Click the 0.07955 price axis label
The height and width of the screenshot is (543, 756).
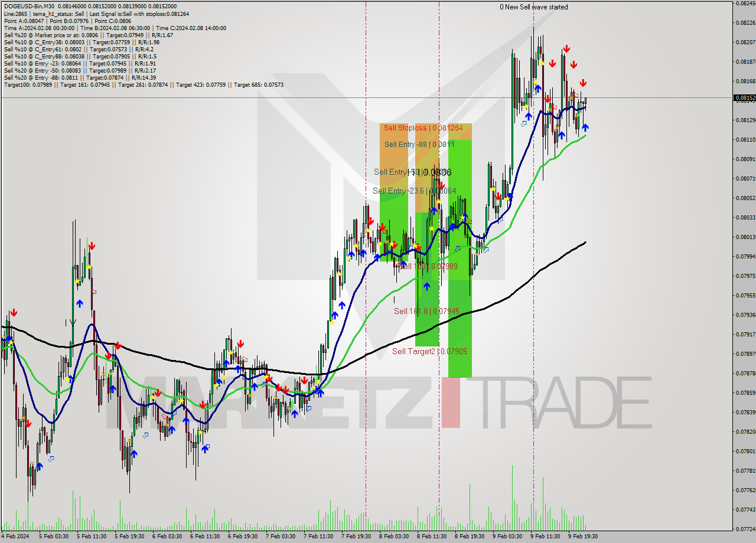coord(745,295)
